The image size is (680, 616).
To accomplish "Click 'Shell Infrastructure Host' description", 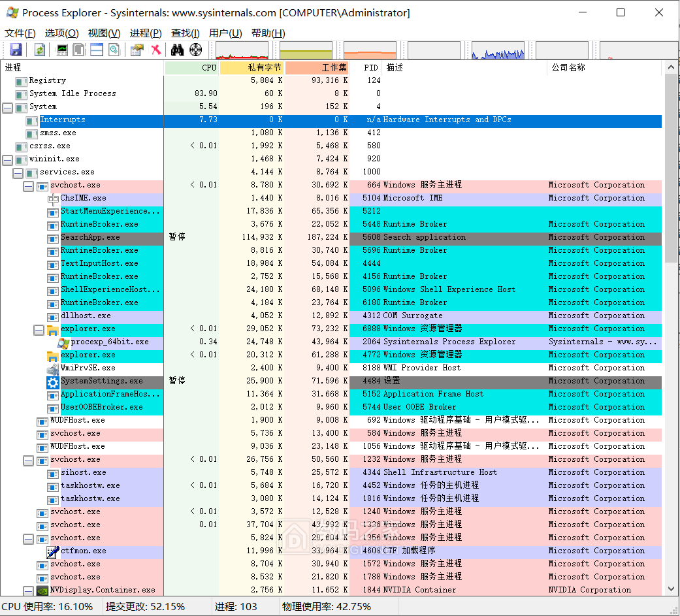I will (x=440, y=473).
